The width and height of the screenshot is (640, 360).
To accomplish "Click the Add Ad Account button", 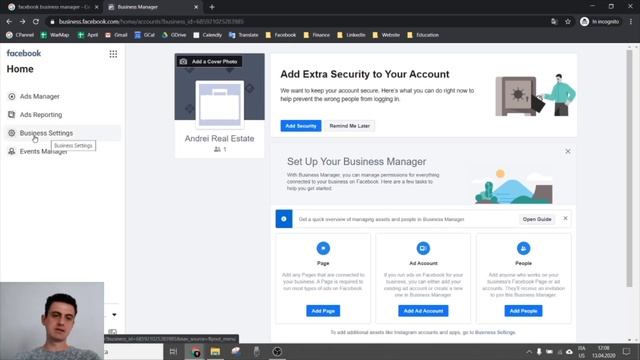I will (x=423, y=311).
